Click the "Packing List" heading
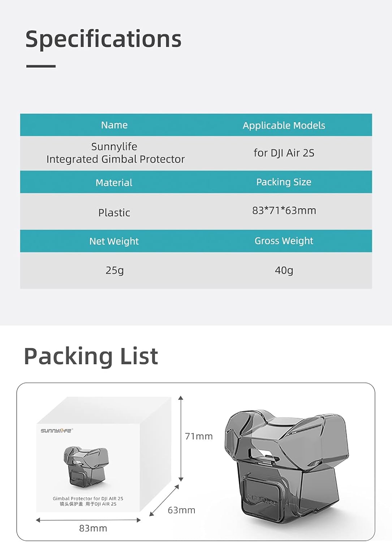 91,356
